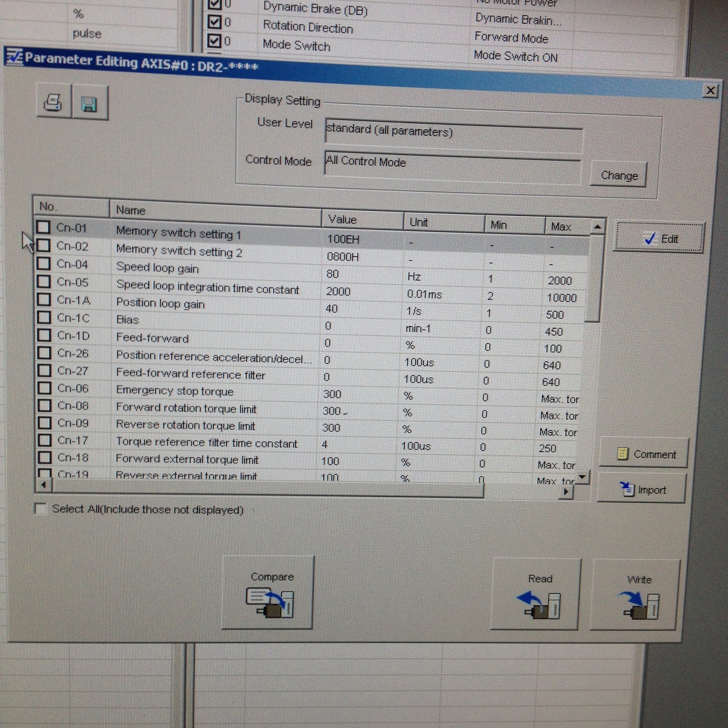
Task: Click the horizontal scroll left arrow
Action: (43, 485)
